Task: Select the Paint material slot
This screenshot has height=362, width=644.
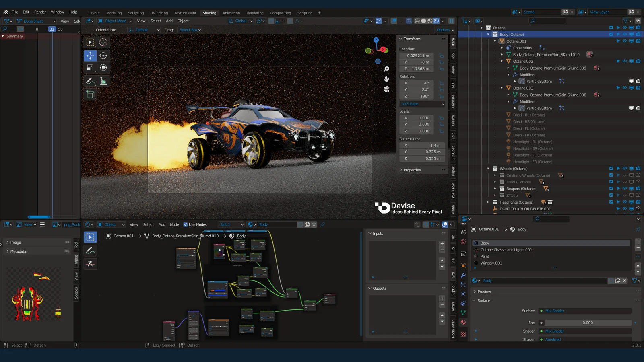Action: coord(485,256)
